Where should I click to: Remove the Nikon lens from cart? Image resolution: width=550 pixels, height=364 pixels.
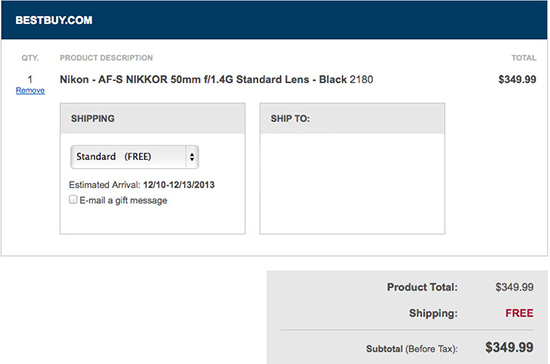[x=30, y=90]
